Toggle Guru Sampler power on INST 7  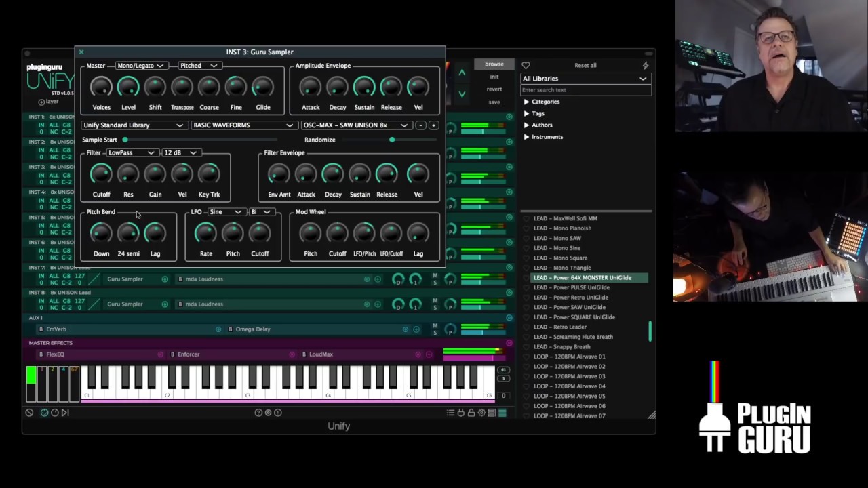(165, 279)
